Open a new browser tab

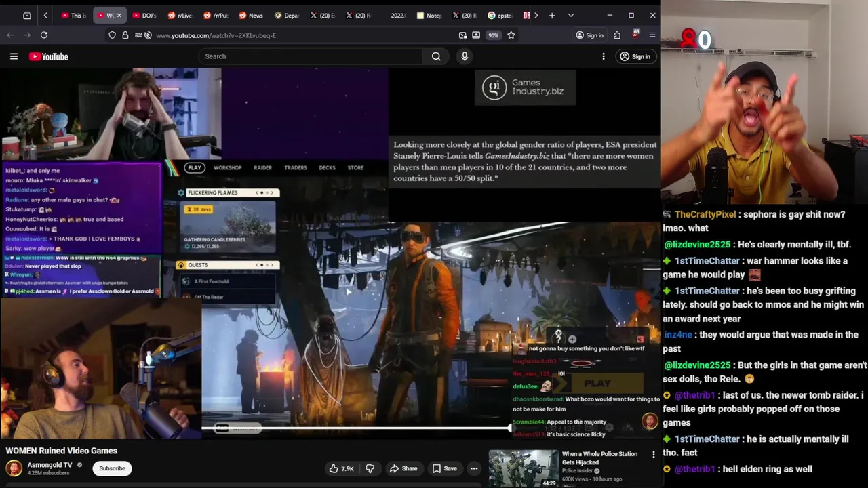pyautogui.click(x=552, y=15)
